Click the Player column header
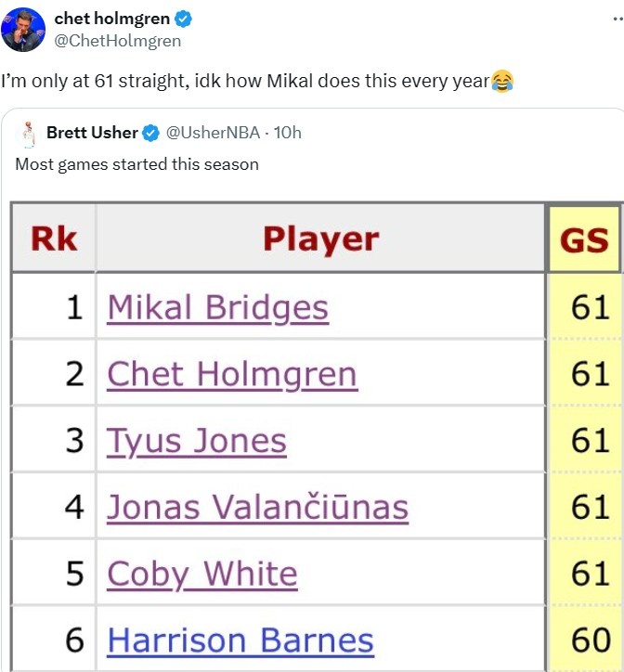The image size is (624, 672). [x=320, y=239]
